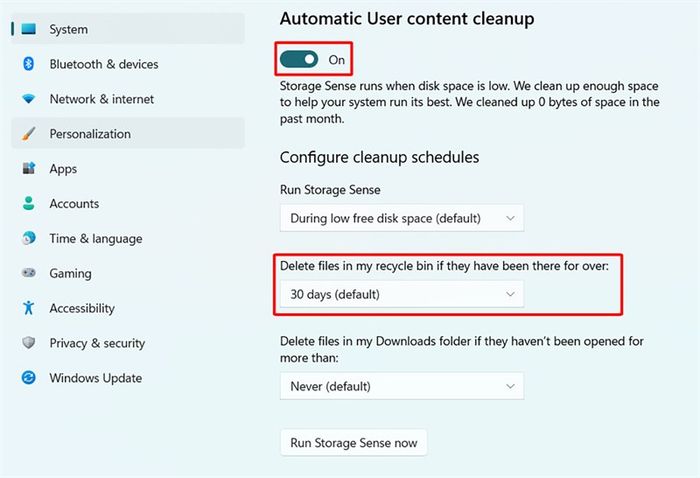Click the Accounts person icon

(29, 203)
